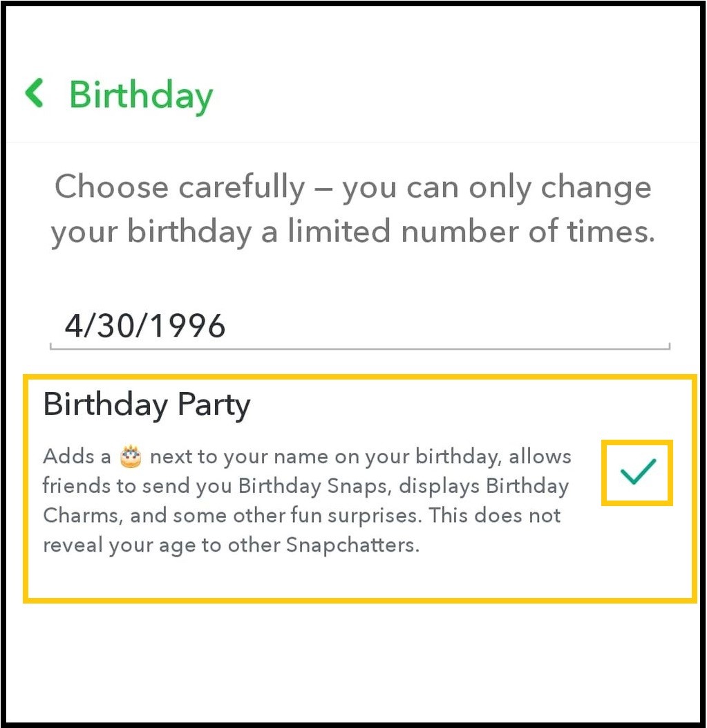Click the birthday cake emoji

click(x=131, y=457)
